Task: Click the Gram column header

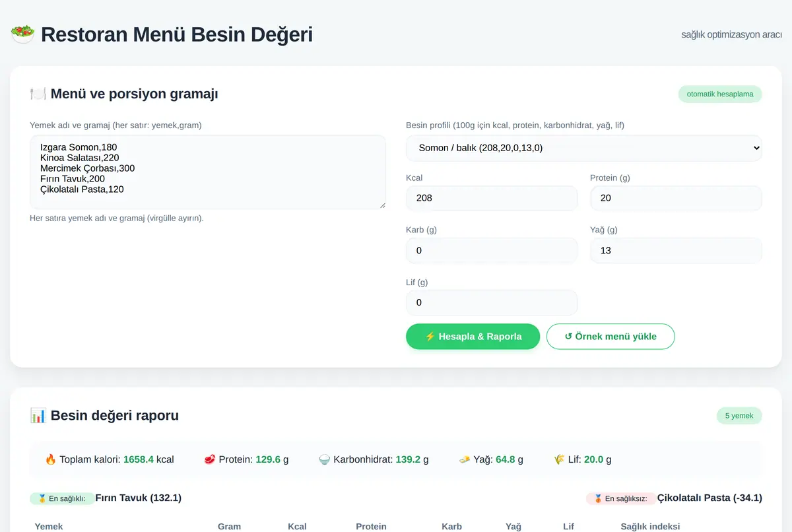Action: pyautogui.click(x=229, y=527)
